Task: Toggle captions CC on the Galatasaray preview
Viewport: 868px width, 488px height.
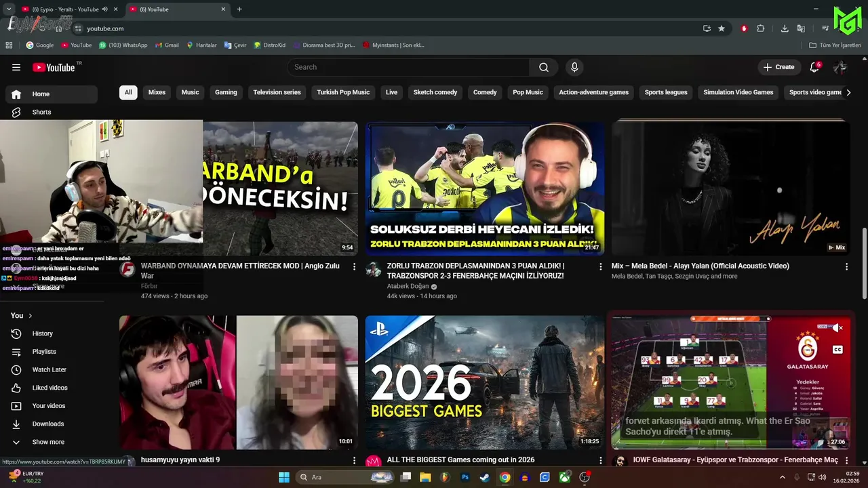Action: (837, 350)
